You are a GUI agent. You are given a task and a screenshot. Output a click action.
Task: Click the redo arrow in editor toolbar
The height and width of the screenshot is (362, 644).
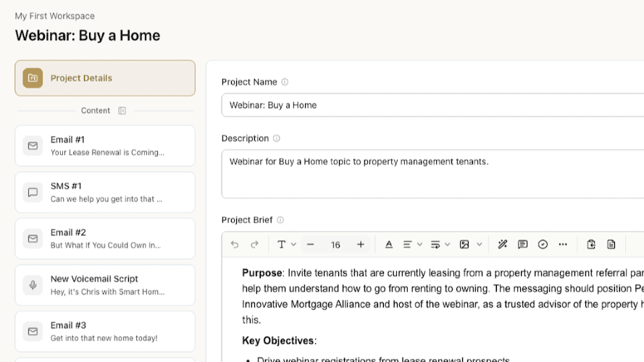tap(254, 245)
